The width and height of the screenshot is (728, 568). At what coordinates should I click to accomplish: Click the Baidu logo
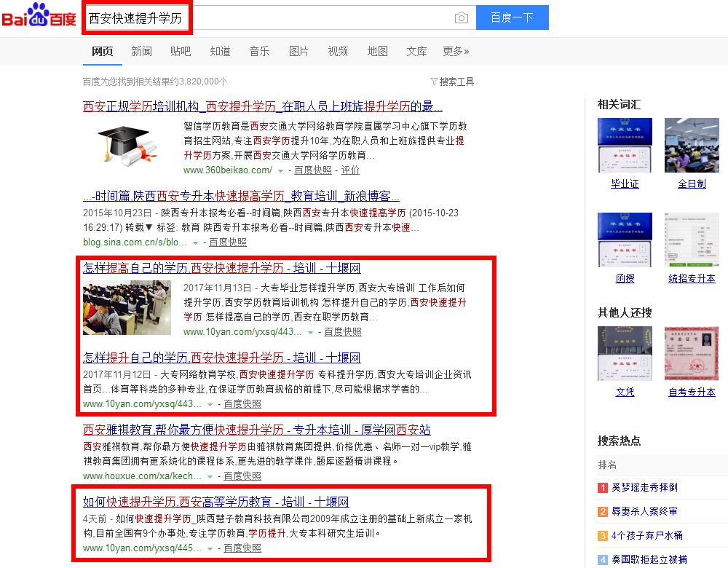(39, 16)
